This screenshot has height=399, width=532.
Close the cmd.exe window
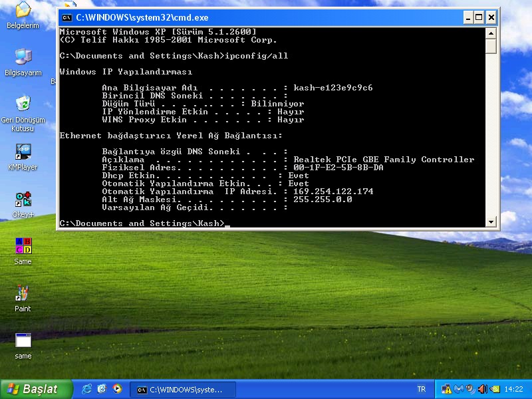pos(491,18)
